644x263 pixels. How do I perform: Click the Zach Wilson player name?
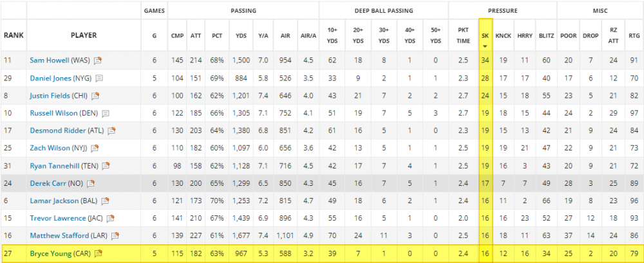tap(52, 148)
